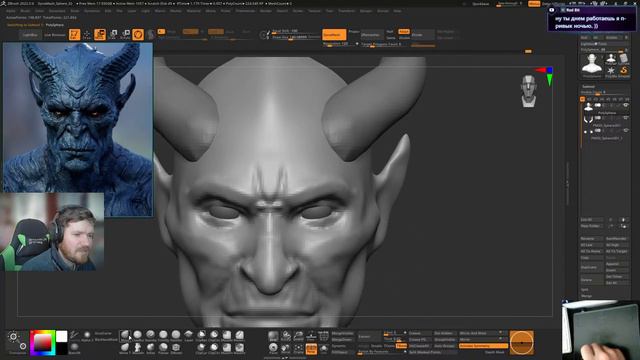Click the camera head navigation thumbnail

[529, 91]
